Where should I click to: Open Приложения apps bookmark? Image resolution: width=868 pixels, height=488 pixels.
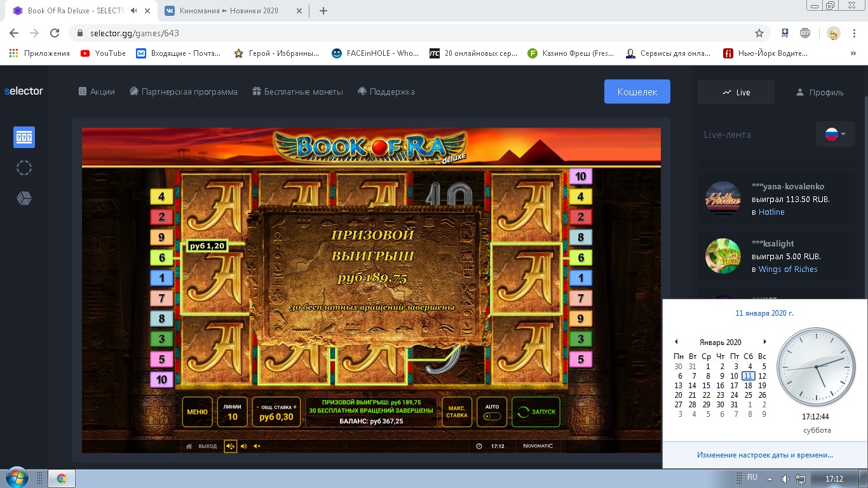coord(39,53)
